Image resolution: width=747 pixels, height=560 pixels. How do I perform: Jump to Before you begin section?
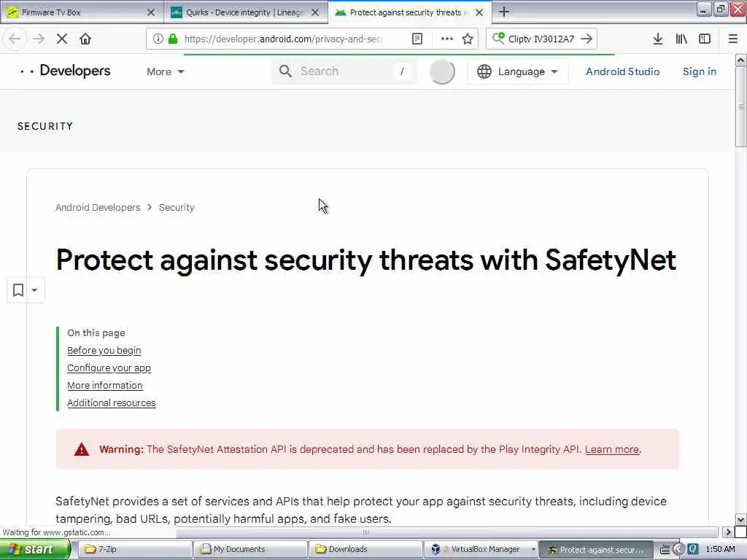pos(104,351)
